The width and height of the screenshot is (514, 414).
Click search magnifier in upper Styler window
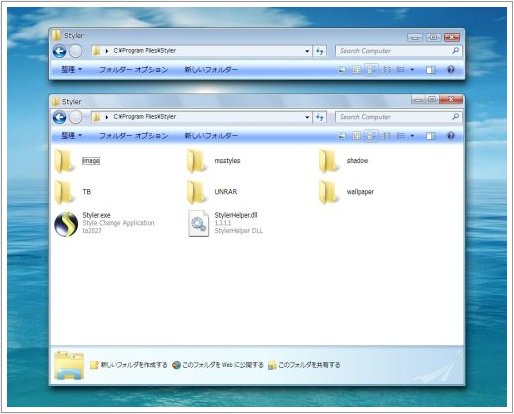tap(455, 51)
